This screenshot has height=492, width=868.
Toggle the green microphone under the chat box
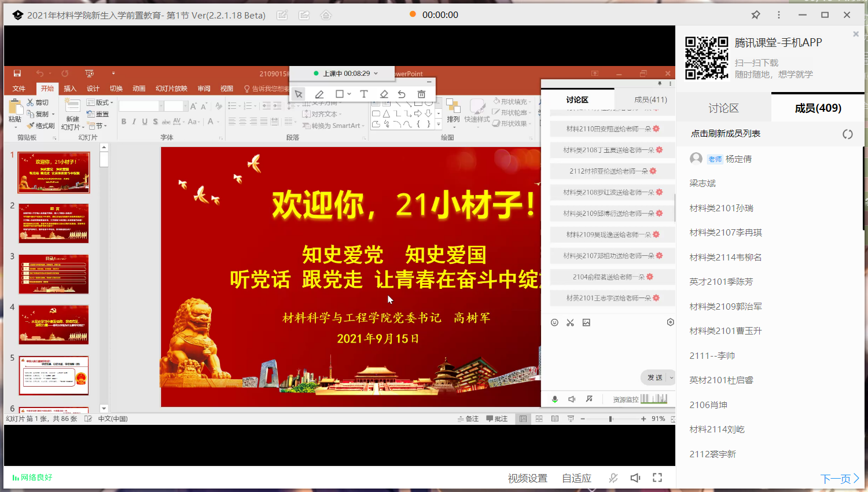pos(554,399)
